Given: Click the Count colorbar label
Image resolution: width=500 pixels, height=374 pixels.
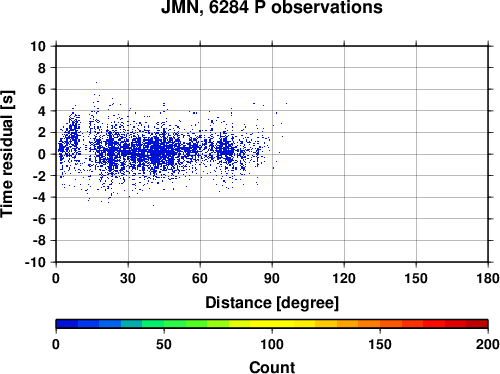Looking at the screenshot, I should 272,367.
